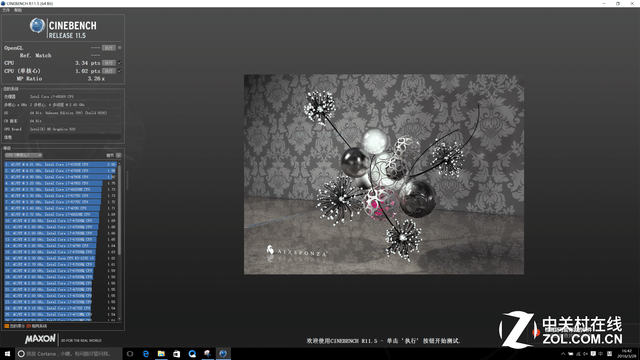This screenshot has width=640, height=360.
Task: Switch to Cinebench taskbar icon
Action: 223,353
